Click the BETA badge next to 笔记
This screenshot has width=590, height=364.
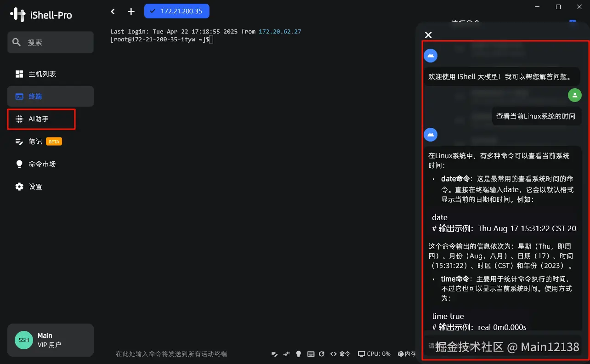coord(54,142)
